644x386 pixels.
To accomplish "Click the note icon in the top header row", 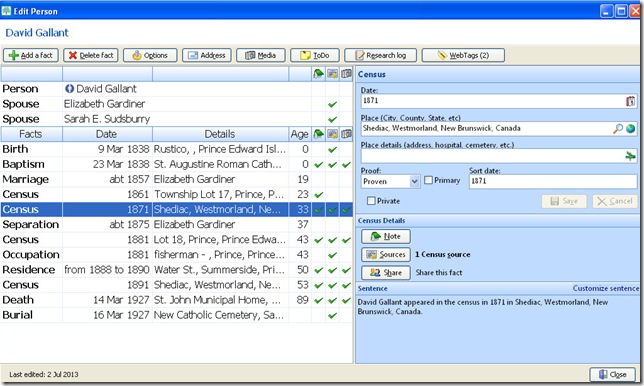I will pyautogui.click(x=318, y=74).
